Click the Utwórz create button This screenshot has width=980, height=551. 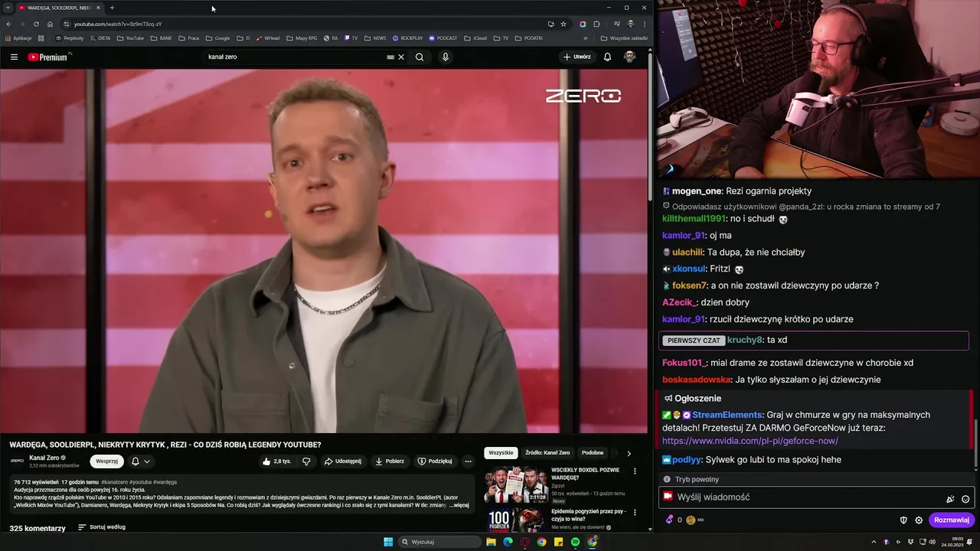coord(577,57)
